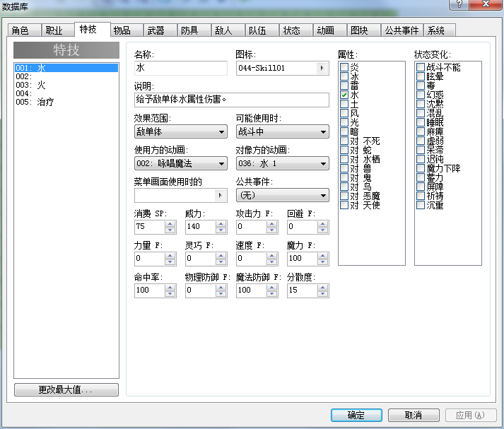Increase 攻击力 F with up arrow
Image resolution: width=504 pixels, height=429 pixels.
[272, 224]
